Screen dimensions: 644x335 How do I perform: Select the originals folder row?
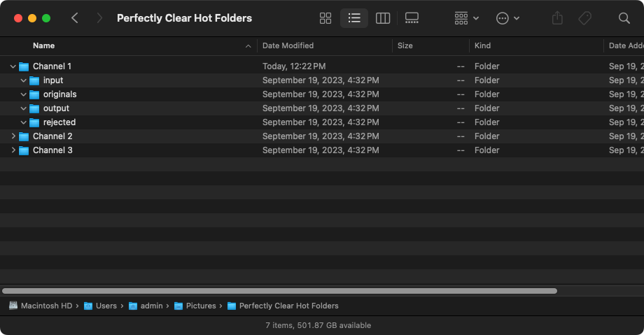click(322, 94)
